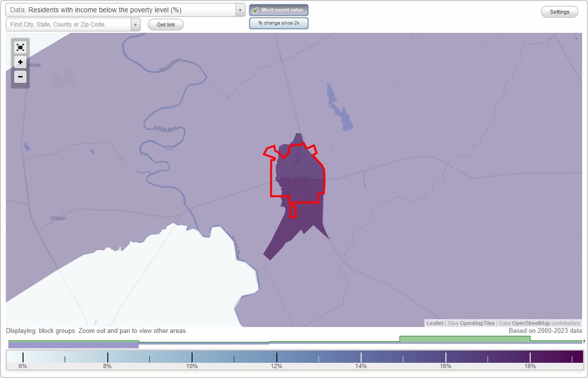The image size is (588, 378).
Task: Open the Leaflet link in the attribution
Action: coord(434,323)
